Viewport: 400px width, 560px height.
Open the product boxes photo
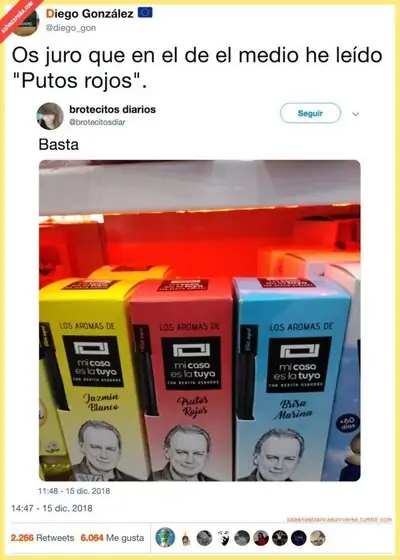tap(200, 320)
